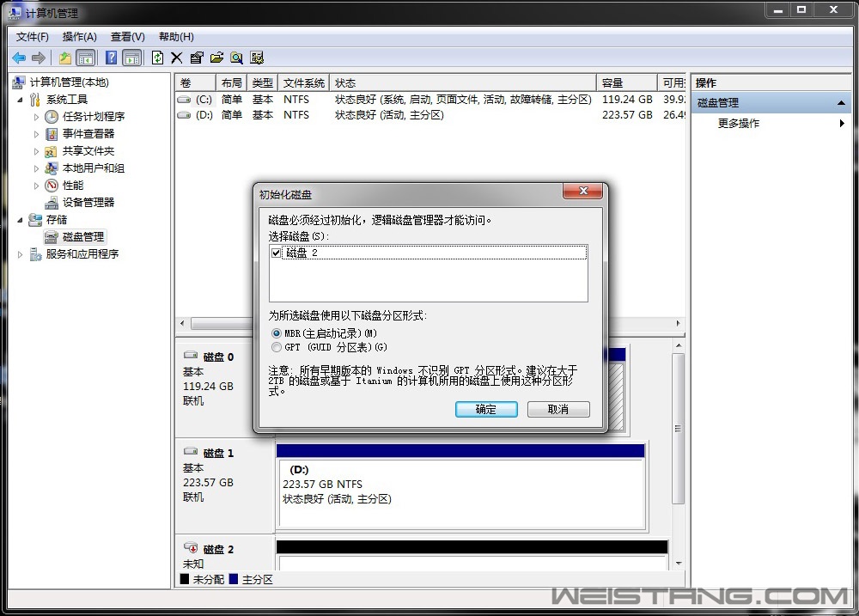This screenshot has height=616, width=859.
Task: Expand the 服务和应用程序 node
Action: [20, 254]
